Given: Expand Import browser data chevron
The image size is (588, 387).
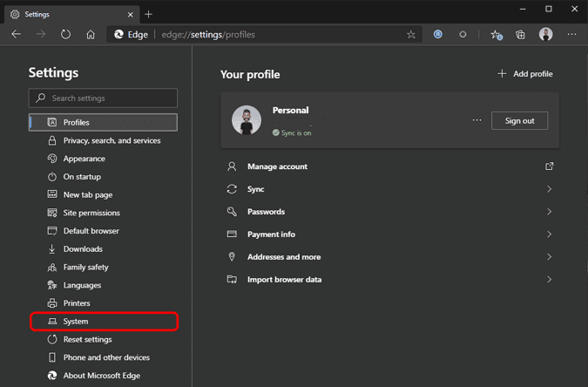Looking at the screenshot, I should 549,279.
